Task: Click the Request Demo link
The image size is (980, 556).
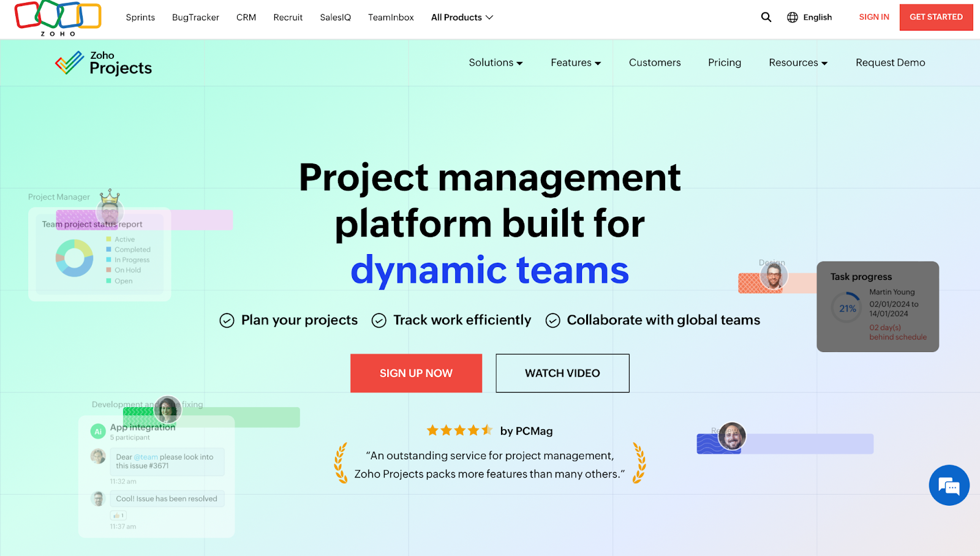Action: [x=890, y=62]
